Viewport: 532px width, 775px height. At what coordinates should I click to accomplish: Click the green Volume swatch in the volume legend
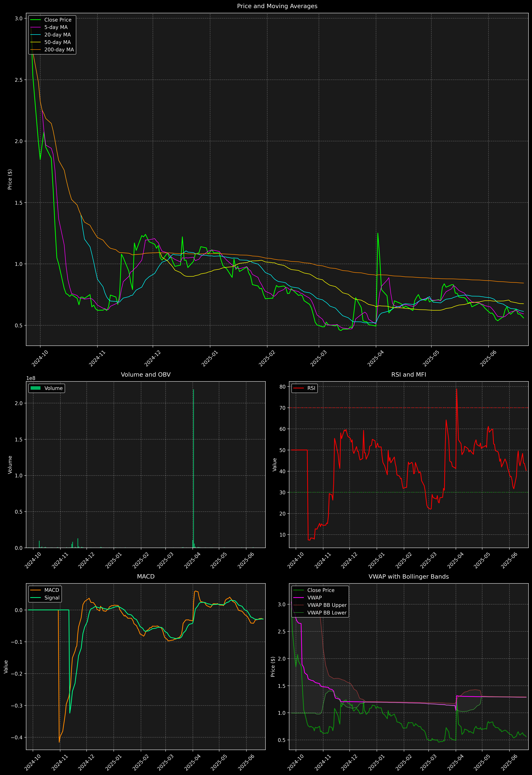pos(35,388)
